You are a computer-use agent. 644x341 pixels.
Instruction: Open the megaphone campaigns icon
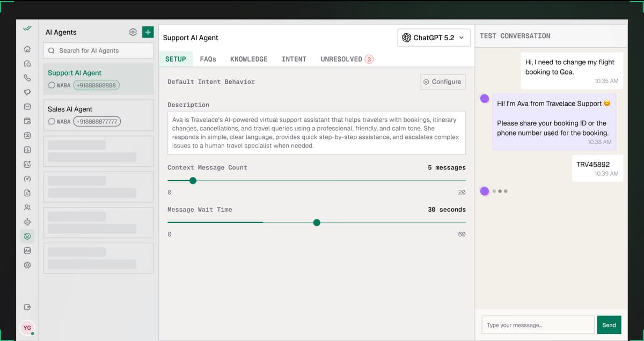27,92
